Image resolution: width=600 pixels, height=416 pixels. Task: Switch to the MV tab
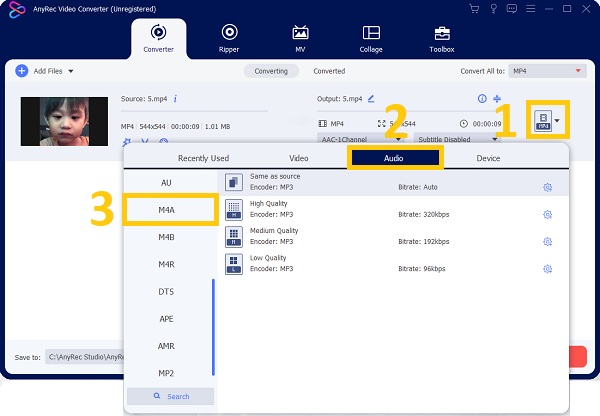coord(300,39)
